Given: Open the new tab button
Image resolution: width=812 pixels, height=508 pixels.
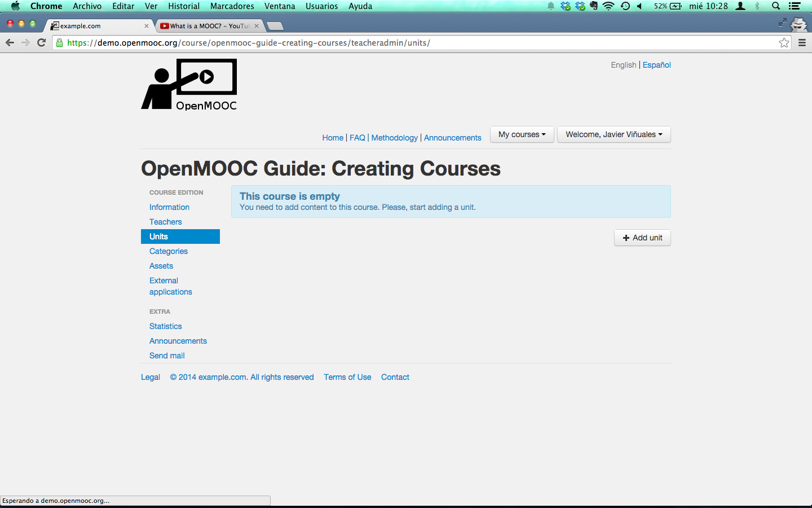Looking at the screenshot, I should point(275,26).
